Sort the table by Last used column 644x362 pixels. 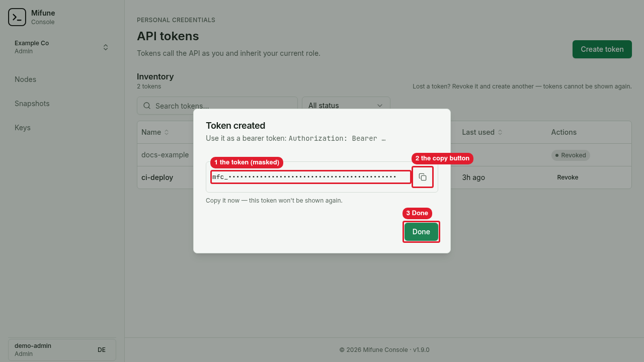[x=482, y=132]
